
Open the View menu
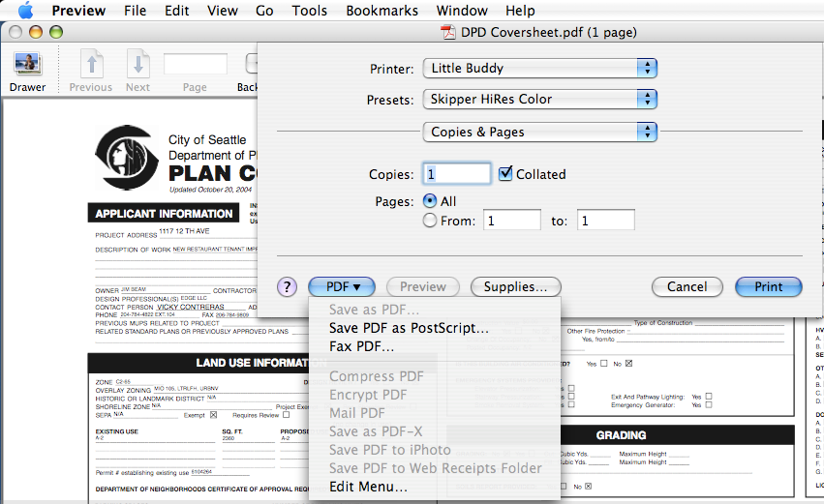[223, 11]
